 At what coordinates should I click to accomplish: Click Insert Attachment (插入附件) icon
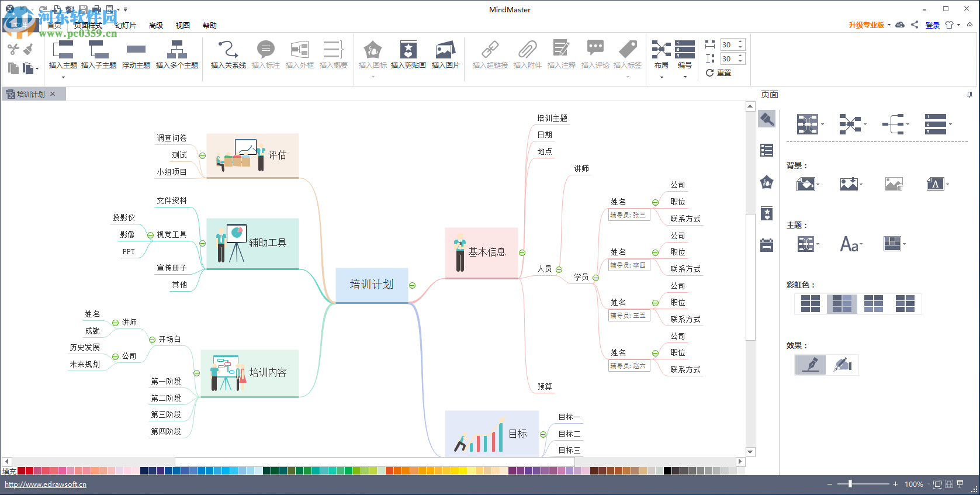click(527, 49)
